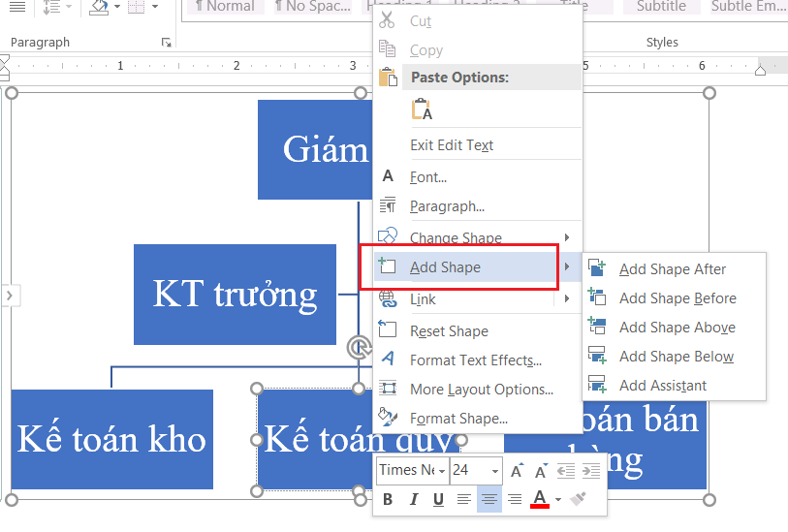Click the Justify alignment icon in ribbon
Viewport: 788px width, 532px height.
(x=17, y=7)
